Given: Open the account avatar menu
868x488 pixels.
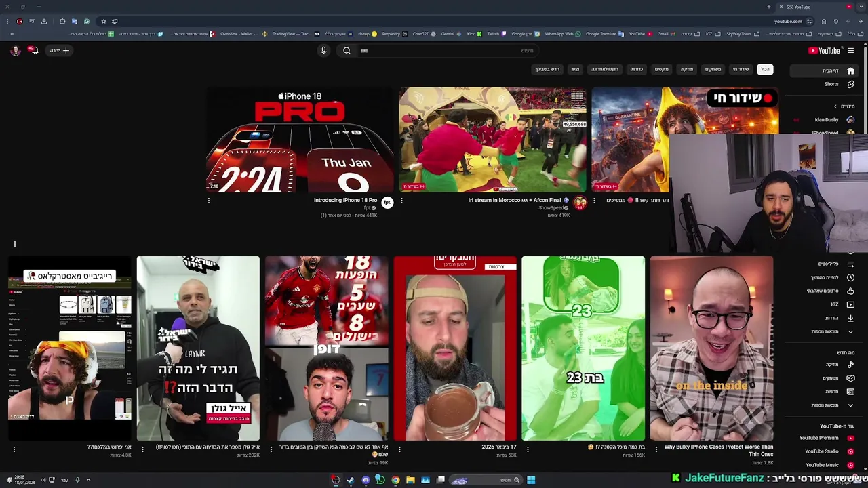Looking at the screenshot, I should click(15, 50).
